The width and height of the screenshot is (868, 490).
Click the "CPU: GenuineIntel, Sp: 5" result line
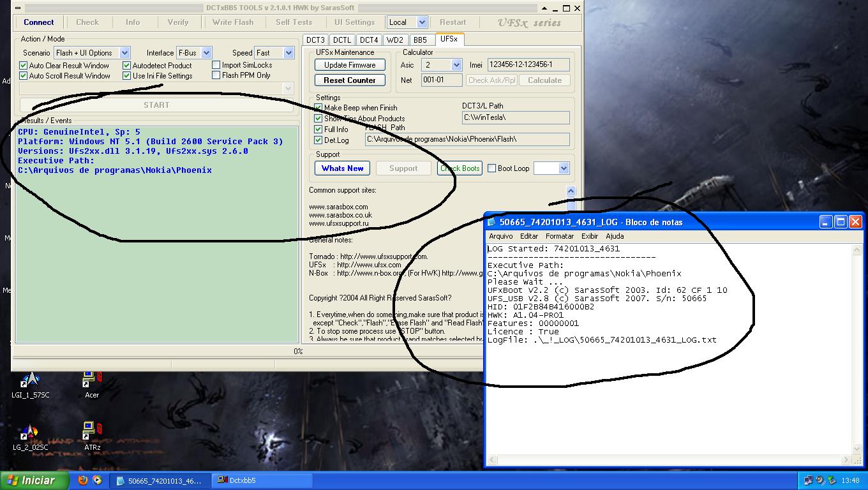pos(79,132)
